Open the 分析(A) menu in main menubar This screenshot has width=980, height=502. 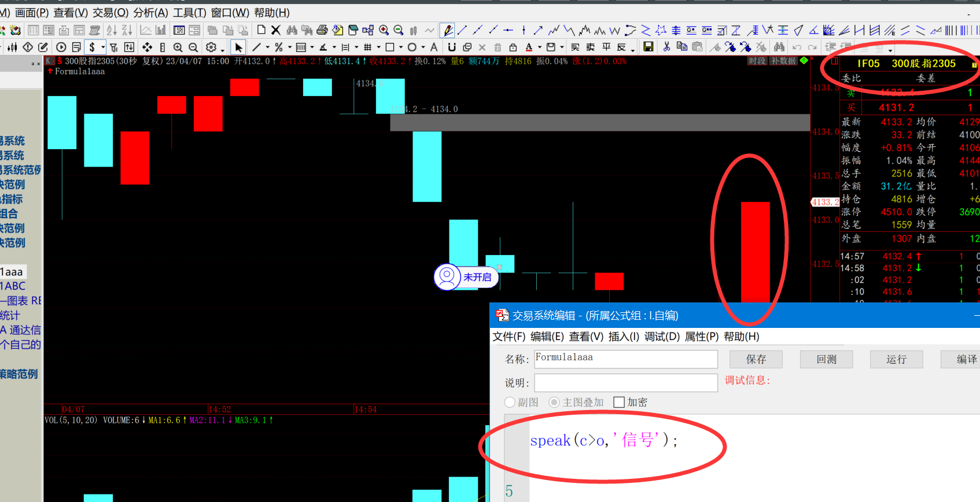(150, 13)
